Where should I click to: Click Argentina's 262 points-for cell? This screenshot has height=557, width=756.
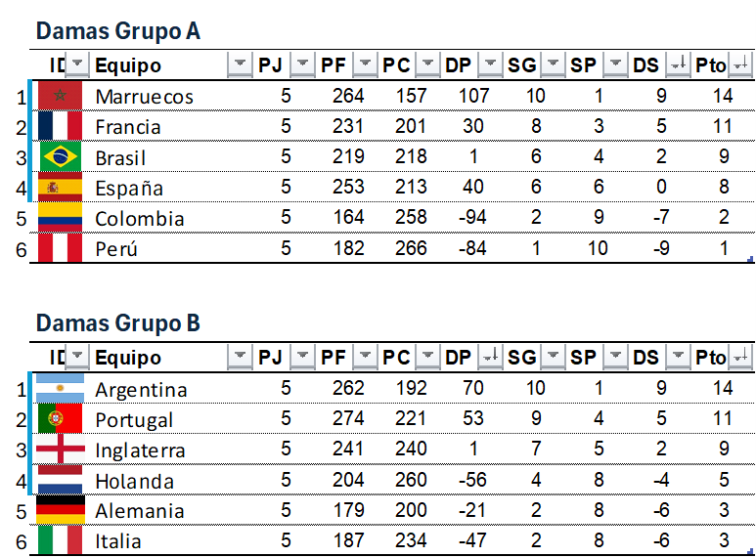click(x=347, y=389)
